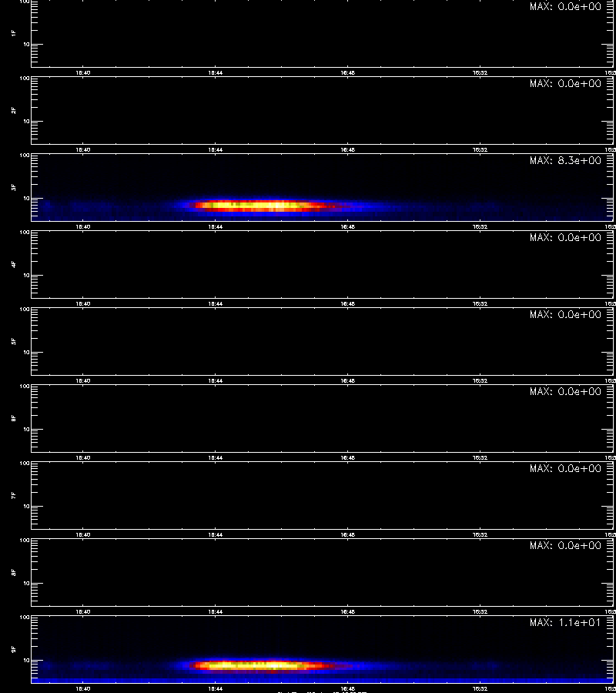Click the 16:48 time tick label below the 5F panel
Screen dimensions: 616x693
tap(348, 381)
